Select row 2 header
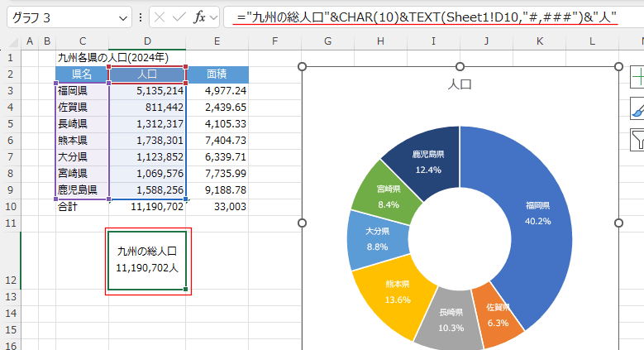This screenshot has width=644, height=350. pyautogui.click(x=11, y=74)
